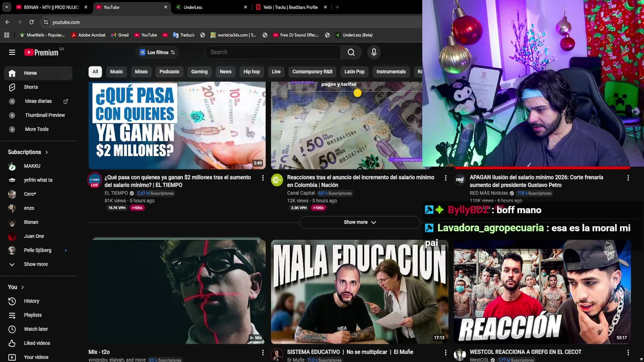Open the Mix - t2o thumbnail
The image size is (644, 362).
click(177, 292)
